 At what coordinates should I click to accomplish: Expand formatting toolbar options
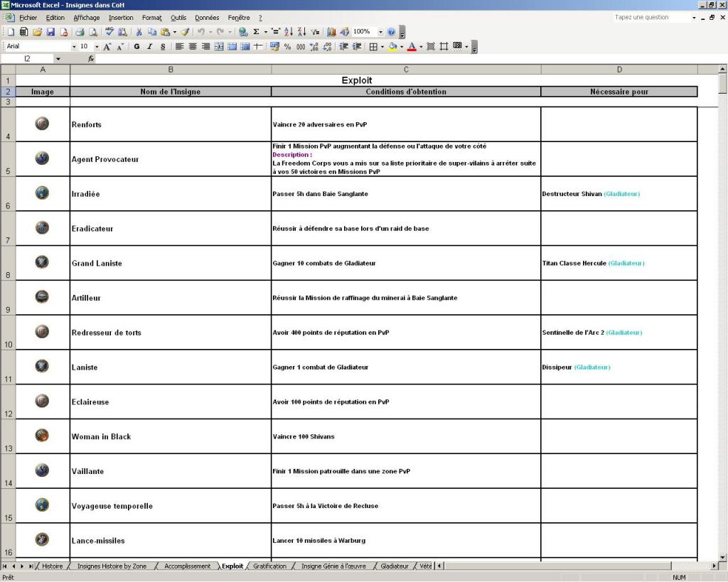pyautogui.click(x=473, y=47)
